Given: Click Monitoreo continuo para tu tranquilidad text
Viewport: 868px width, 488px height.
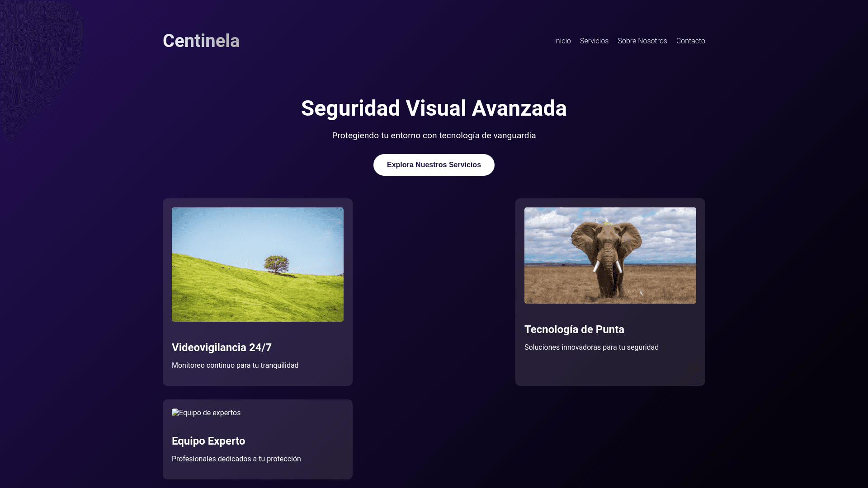Looking at the screenshot, I should tap(235, 365).
